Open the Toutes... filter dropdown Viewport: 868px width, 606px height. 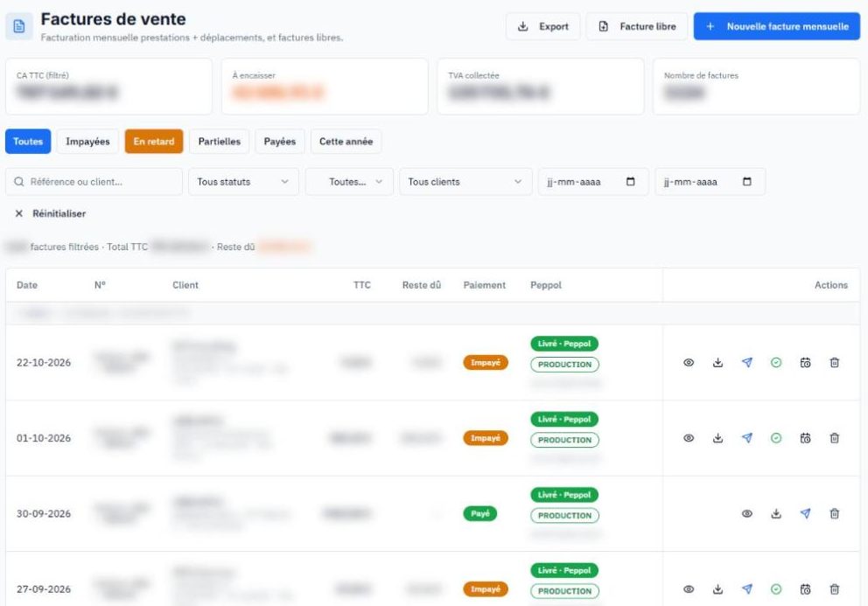[x=349, y=182]
